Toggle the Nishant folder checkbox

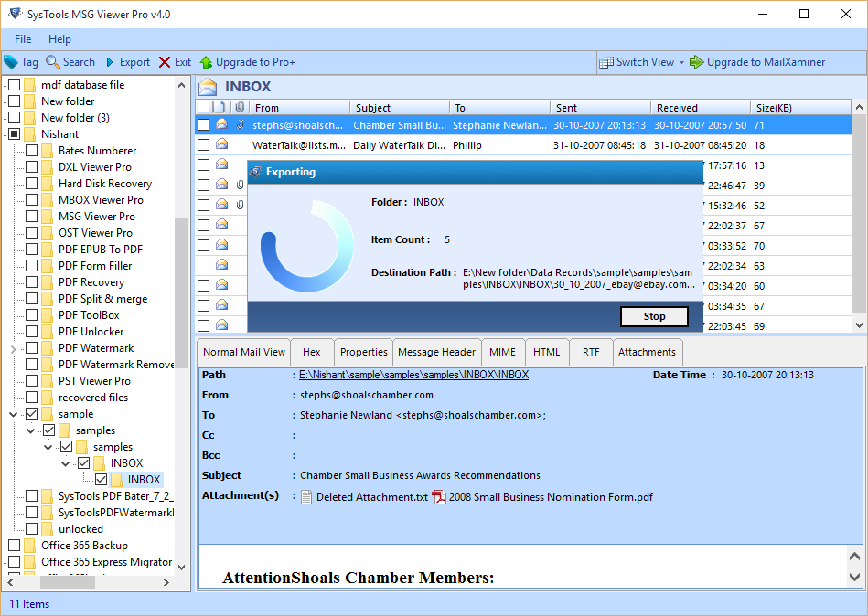pos(15,133)
